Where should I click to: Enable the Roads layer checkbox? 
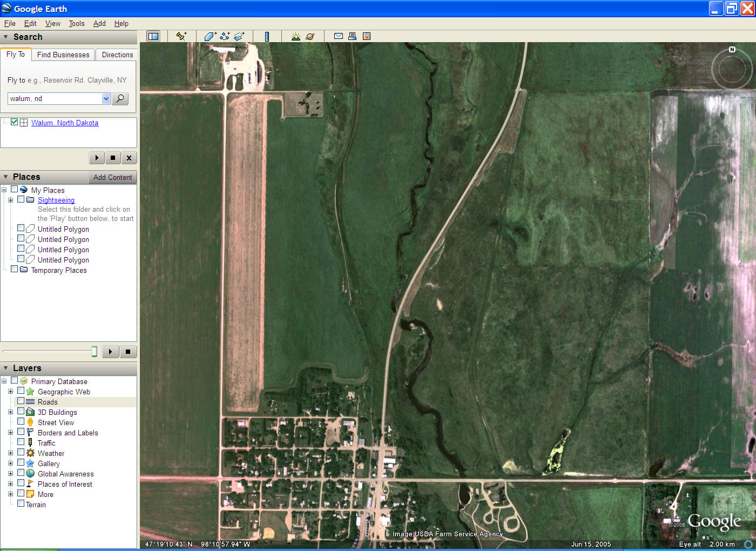21,401
